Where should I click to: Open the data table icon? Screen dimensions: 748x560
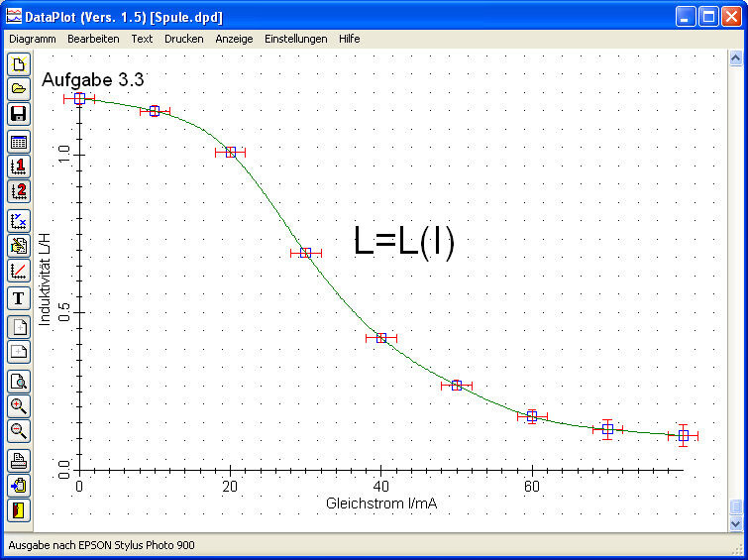19,142
